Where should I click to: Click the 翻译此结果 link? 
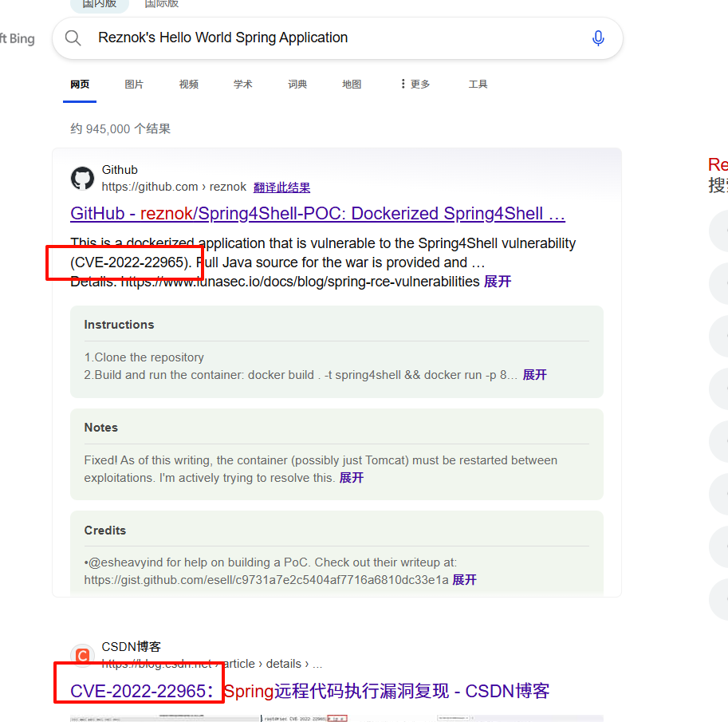tap(281, 187)
